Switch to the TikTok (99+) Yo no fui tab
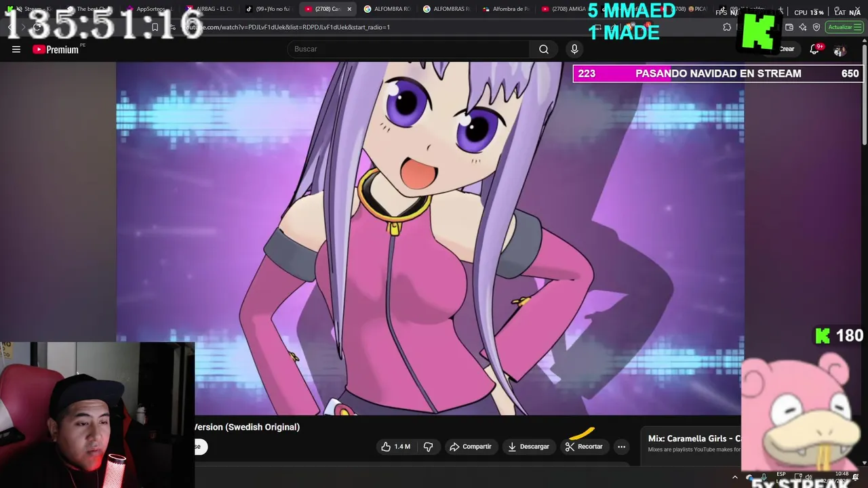Viewport: 868px width, 488px height. (x=269, y=9)
